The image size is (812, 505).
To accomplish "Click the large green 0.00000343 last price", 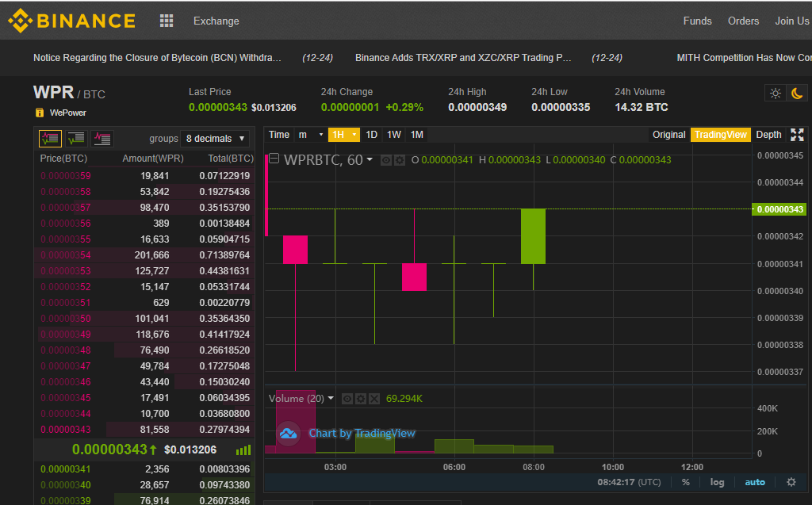I will point(109,450).
